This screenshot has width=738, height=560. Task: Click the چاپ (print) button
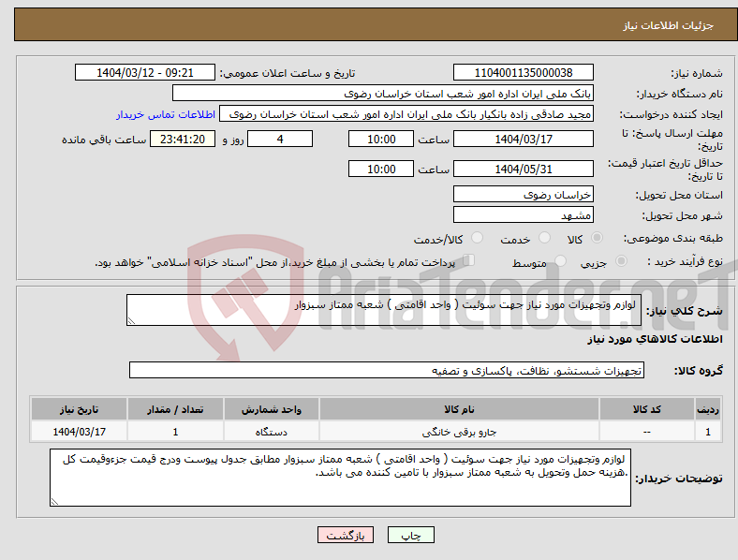click(x=410, y=535)
